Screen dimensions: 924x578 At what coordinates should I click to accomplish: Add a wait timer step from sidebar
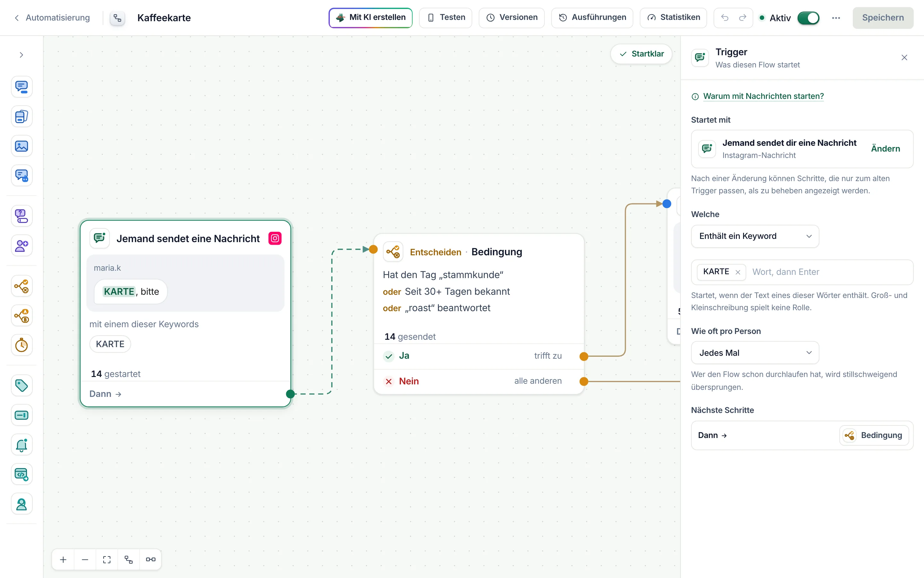(21, 345)
